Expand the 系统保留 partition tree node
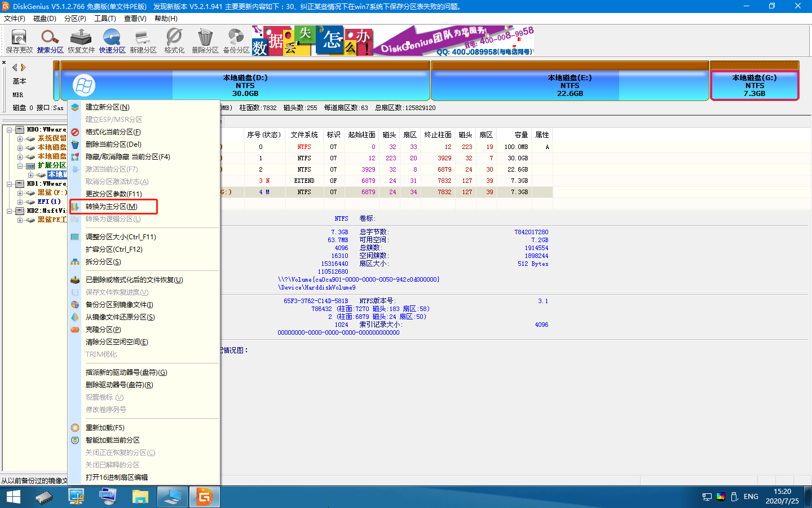 click(x=20, y=139)
